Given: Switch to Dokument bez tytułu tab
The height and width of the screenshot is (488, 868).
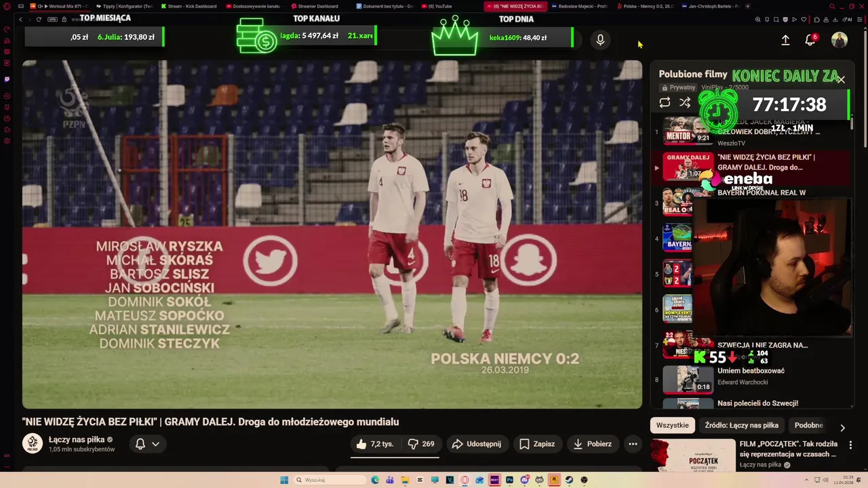Looking at the screenshot, I should click(384, 6).
